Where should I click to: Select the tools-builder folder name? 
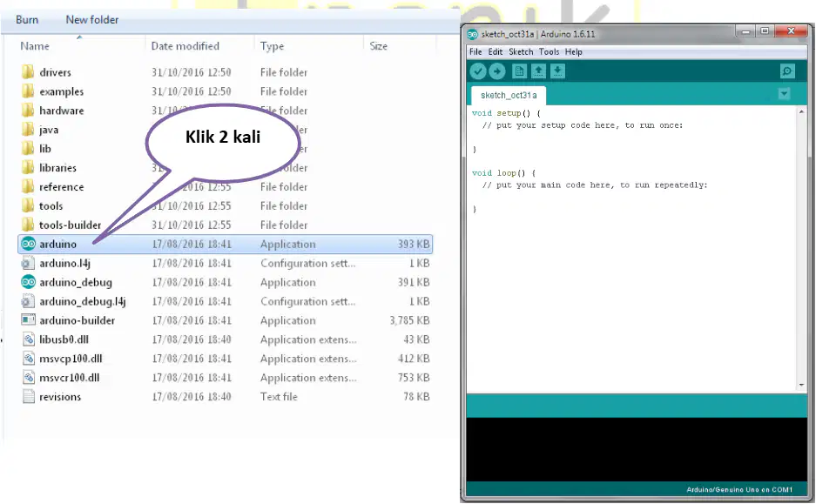click(71, 225)
